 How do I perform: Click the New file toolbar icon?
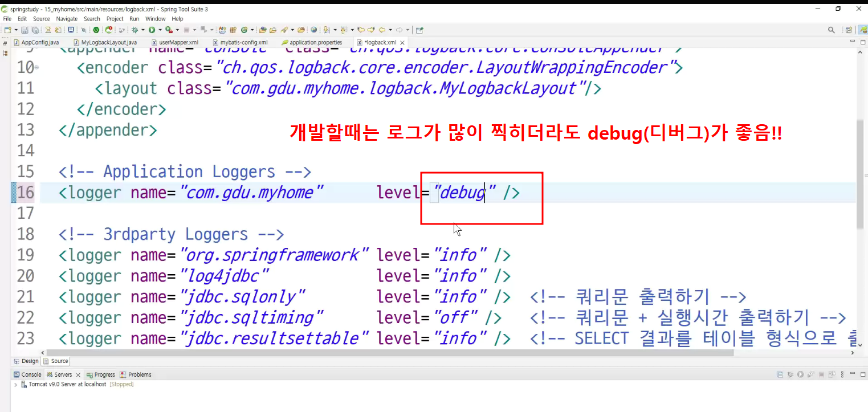coord(7,30)
